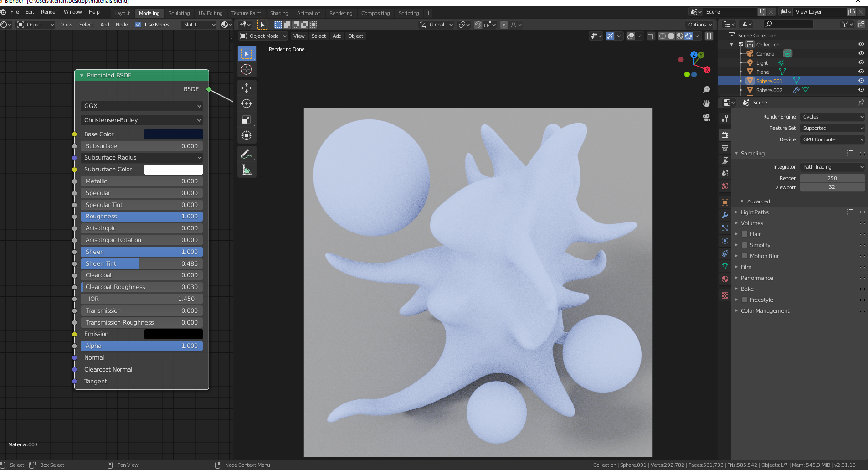Select the Move tool
The width and height of the screenshot is (868, 470).
click(247, 88)
